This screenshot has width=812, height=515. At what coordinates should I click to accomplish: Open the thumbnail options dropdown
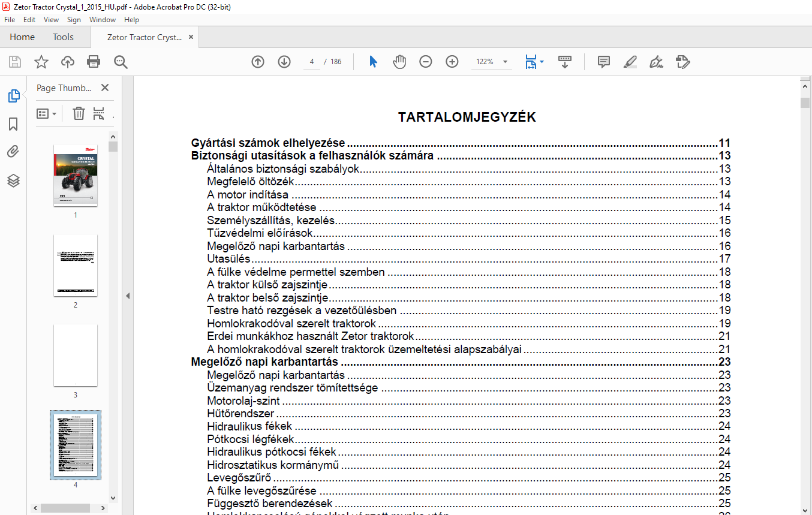pyautogui.click(x=47, y=113)
